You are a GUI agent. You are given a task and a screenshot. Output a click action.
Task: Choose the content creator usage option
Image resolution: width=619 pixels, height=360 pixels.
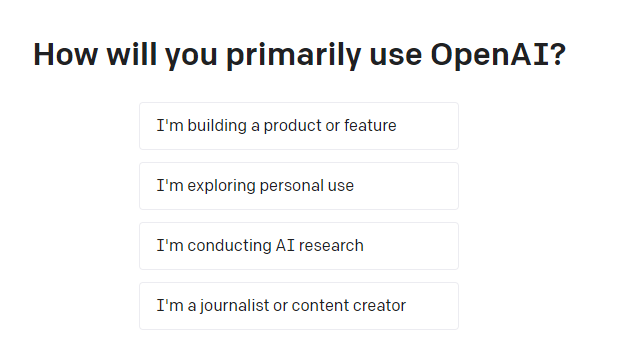299,306
